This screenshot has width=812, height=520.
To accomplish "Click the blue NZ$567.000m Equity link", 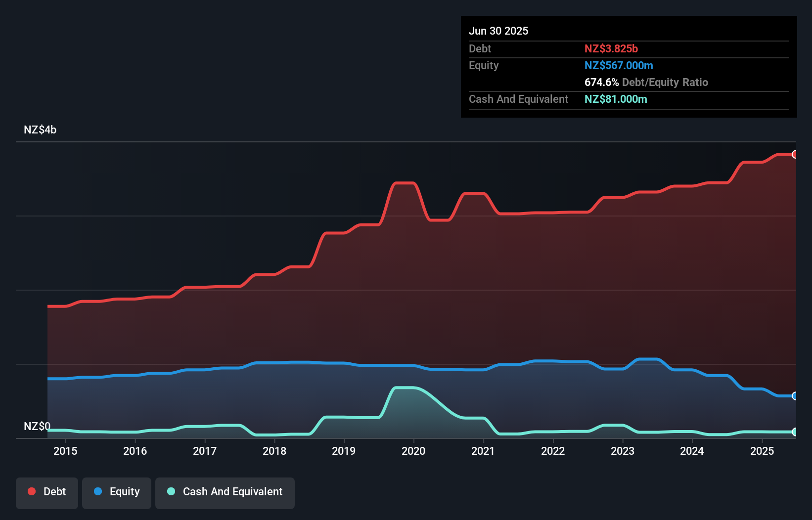I will 619,65.
